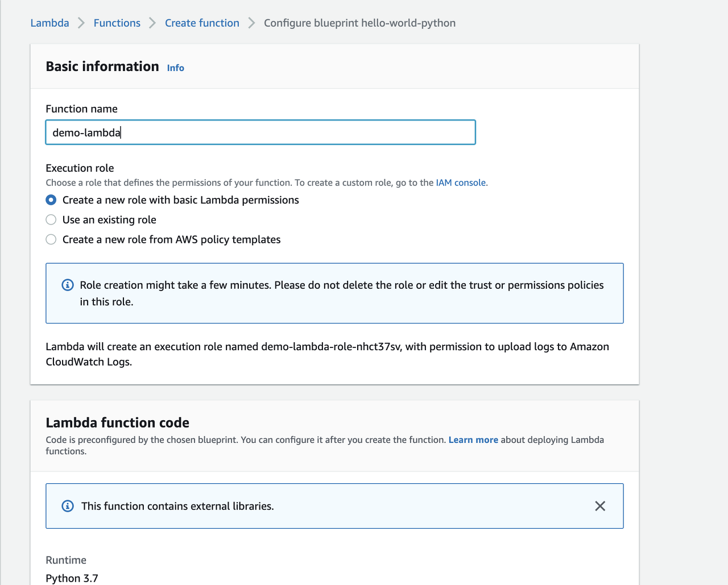This screenshot has width=728, height=585.
Task: Choose the Use an existing role option
Action: click(51, 220)
